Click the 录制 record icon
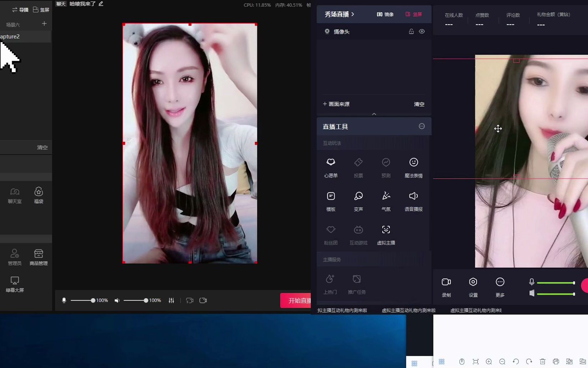588x368 pixels. pyautogui.click(x=446, y=287)
